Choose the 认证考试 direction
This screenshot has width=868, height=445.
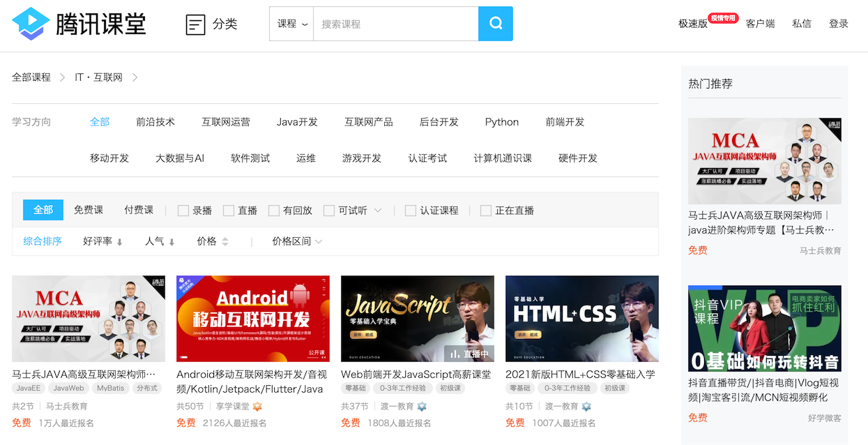pyautogui.click(x=427, y=158)
